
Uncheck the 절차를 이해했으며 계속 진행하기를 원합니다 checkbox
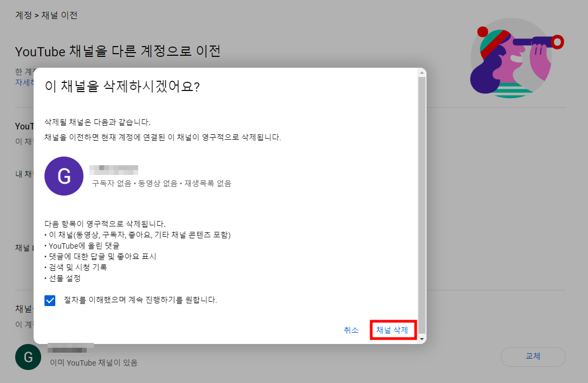tap(50, 301)
